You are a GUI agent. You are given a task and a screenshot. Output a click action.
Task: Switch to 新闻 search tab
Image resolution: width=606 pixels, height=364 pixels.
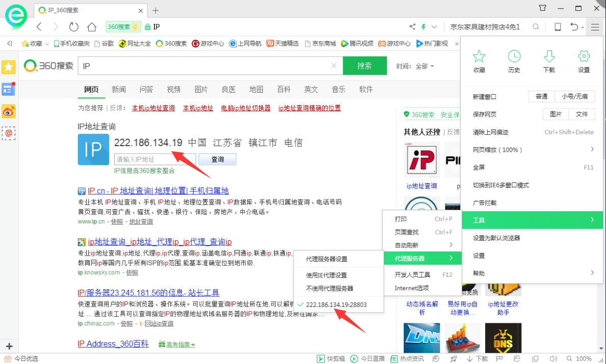[119, 90]
